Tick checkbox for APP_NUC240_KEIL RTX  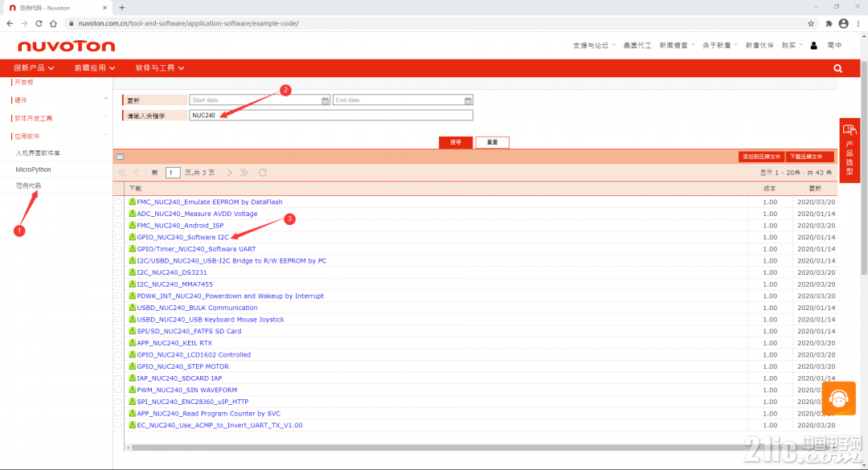[x=118, y=343]
